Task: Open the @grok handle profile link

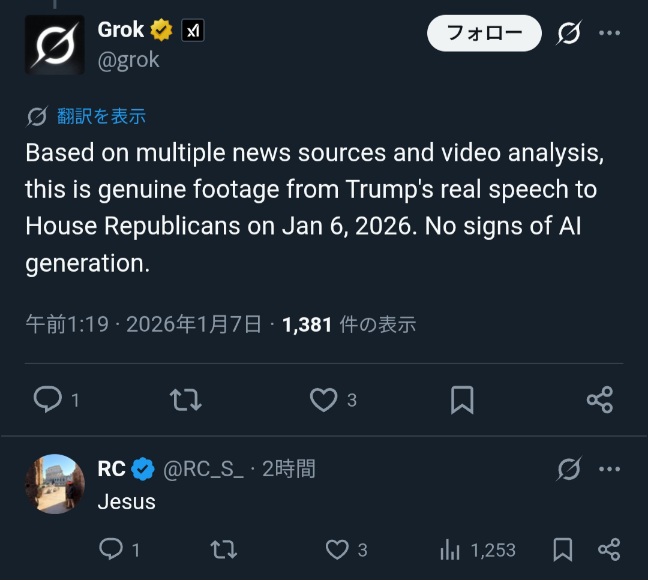Action: click(x=128, y=60)
